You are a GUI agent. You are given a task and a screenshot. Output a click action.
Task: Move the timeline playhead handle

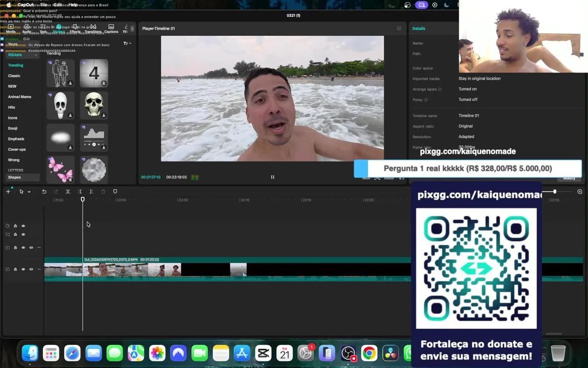82,199
